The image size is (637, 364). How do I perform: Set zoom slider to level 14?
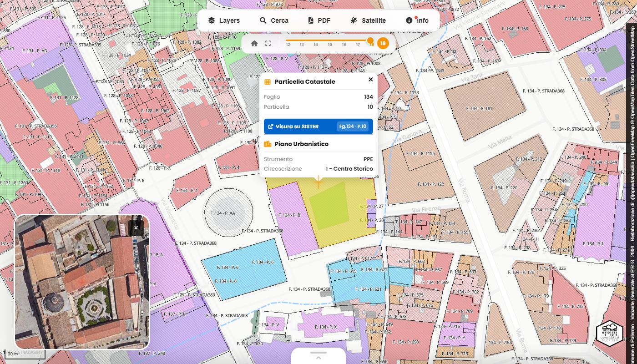(x=316, y=44)
